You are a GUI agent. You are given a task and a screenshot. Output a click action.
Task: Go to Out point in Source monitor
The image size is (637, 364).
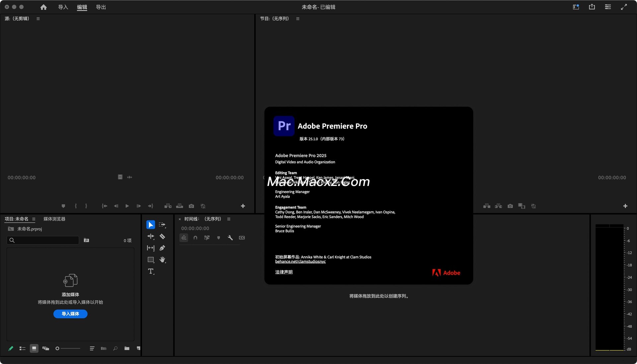[x=150, y=206]
